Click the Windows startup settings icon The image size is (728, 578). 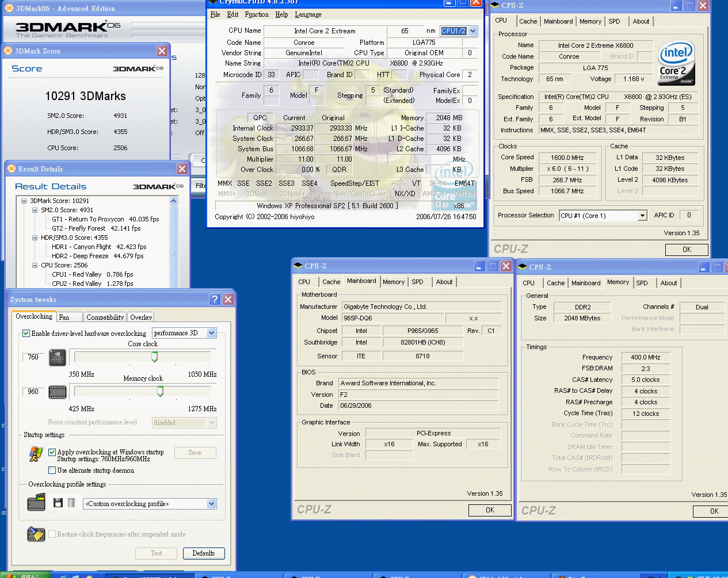36,454
